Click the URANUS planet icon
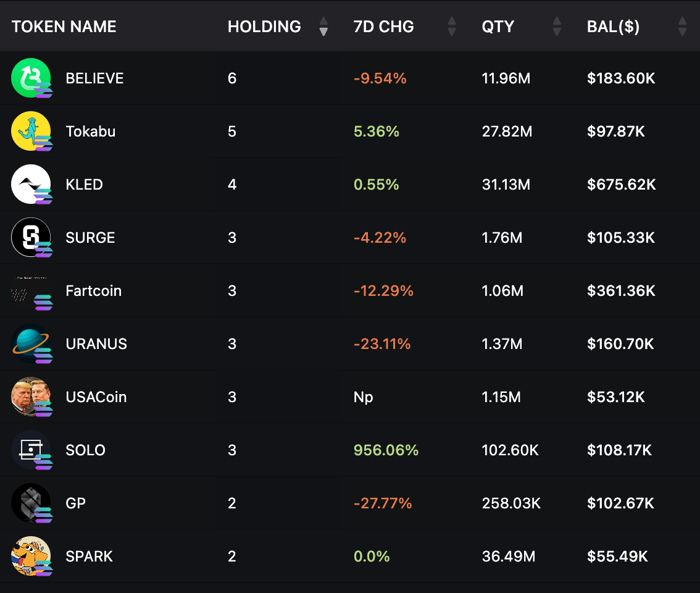This screenshot has width=700, height=593. coord(30,343)
